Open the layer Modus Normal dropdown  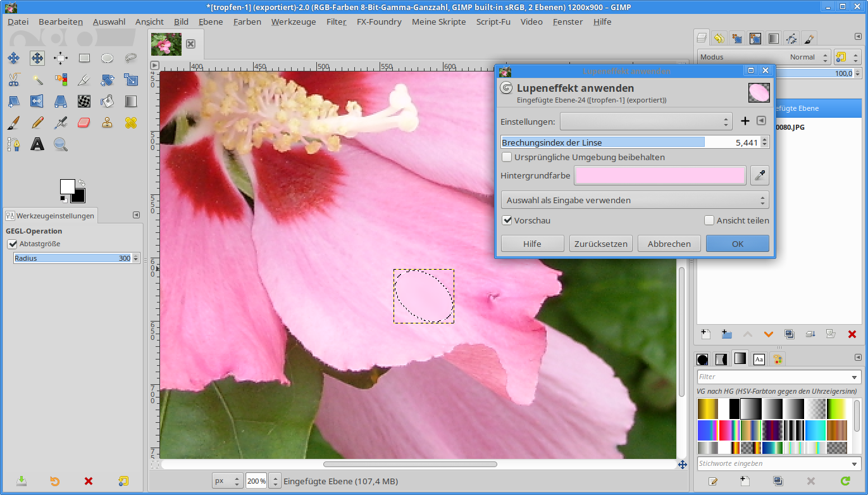coord(764,57)
